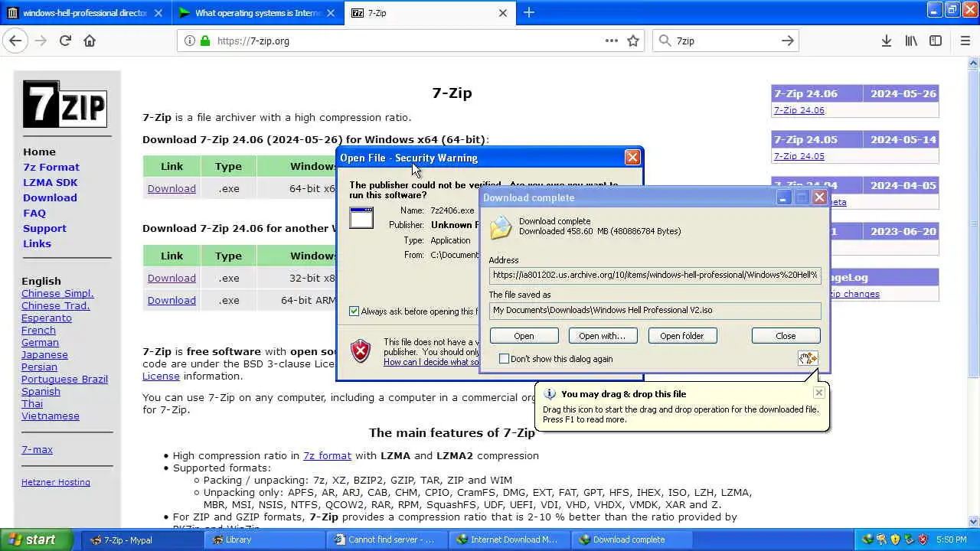Click the site information icon in the address bar
The width and height of the screenshot is (980, 551).
click(189, 41)
